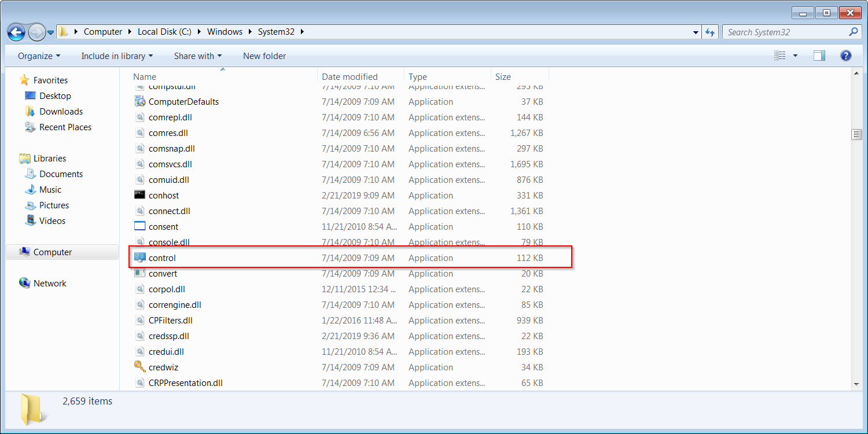868x434 pixels.
Task: Expand the arrow after Computer breadcrumb
Action: coord(130,32)
